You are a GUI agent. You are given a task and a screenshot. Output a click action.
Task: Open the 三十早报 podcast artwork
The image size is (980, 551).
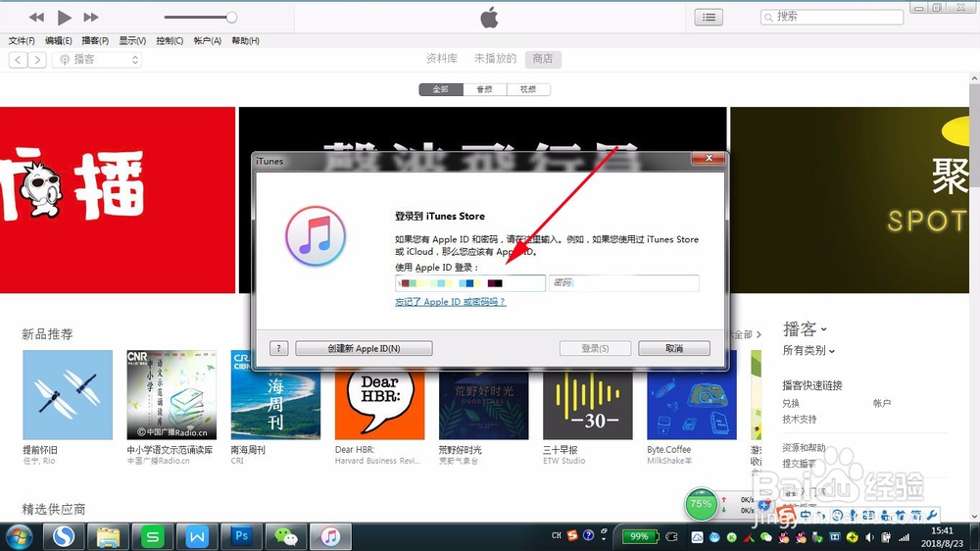(587, 403)
